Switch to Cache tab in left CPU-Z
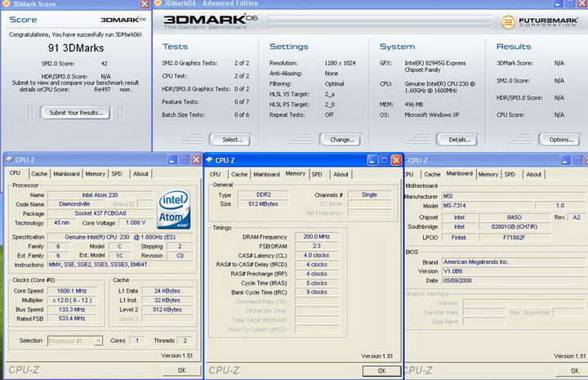The image size is (588, 380). tap(39, 174)
